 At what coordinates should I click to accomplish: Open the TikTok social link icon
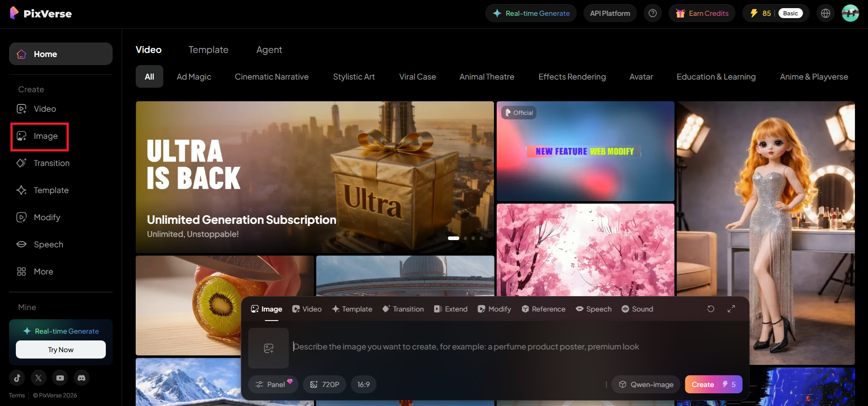click(17, 378)
